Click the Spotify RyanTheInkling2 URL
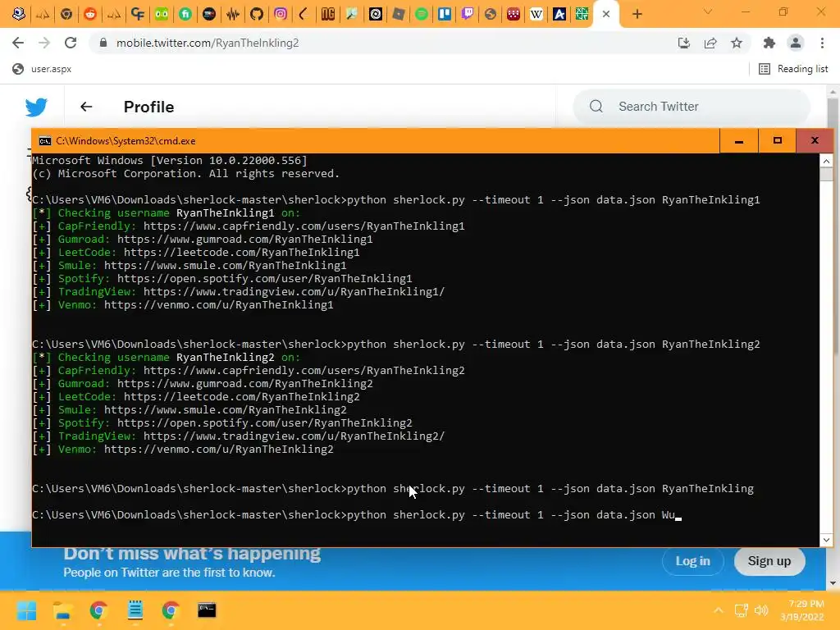This screenshot has height=630, width=840. [x=265, y=423]
